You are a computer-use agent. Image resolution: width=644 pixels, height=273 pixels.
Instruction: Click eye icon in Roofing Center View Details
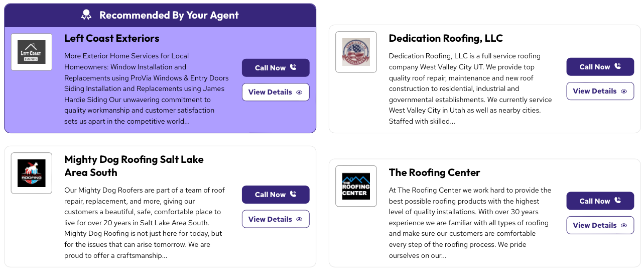(624, 226)
